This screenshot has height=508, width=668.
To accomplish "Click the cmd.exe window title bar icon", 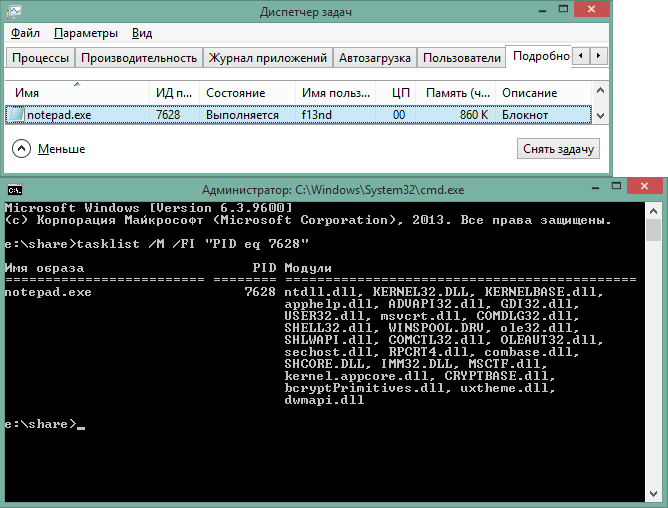I will click(15, 188).
